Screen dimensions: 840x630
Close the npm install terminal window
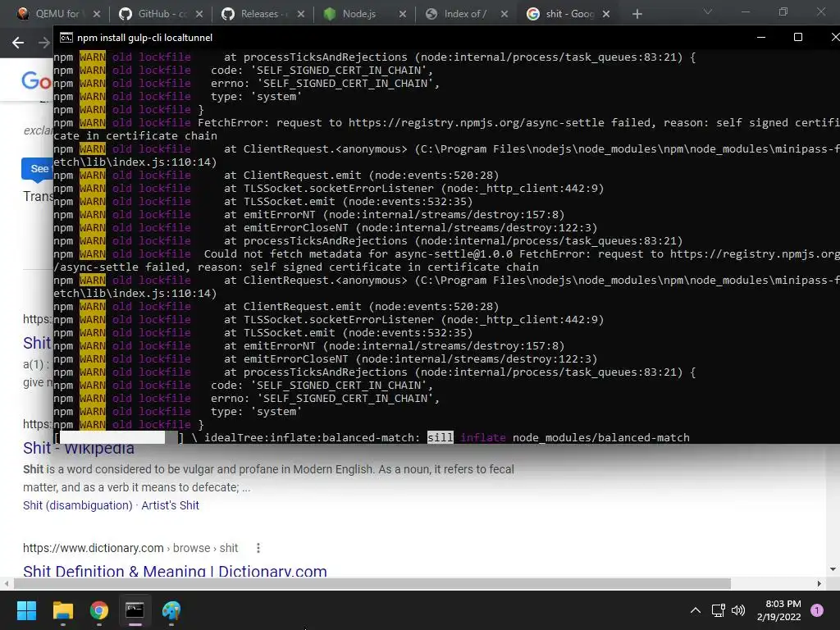tap(833, 37)
